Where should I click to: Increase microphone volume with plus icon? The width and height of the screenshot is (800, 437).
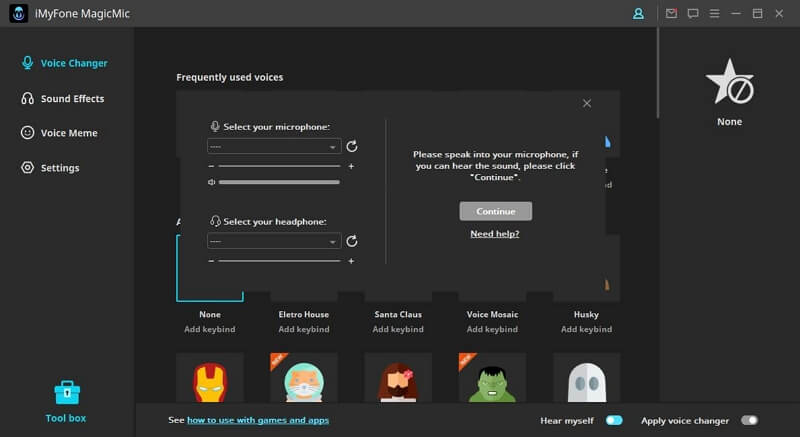tap(351, 166)
